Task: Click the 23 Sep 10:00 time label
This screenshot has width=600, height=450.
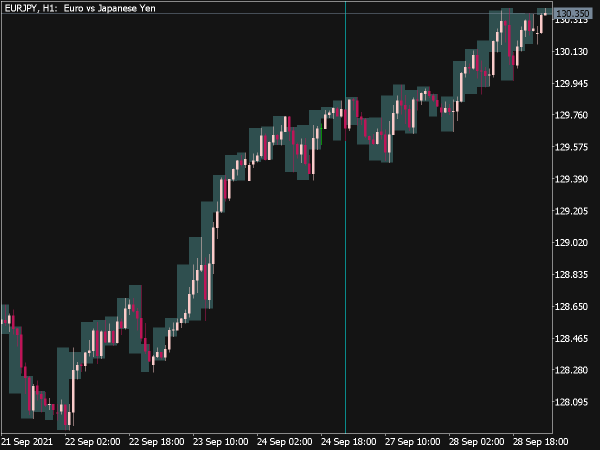Action: pyautogui.click(x=220, y=442)
